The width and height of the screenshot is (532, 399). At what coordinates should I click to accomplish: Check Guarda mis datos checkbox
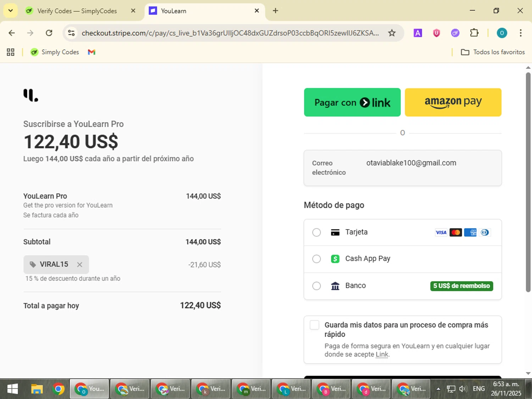point(315,325)
